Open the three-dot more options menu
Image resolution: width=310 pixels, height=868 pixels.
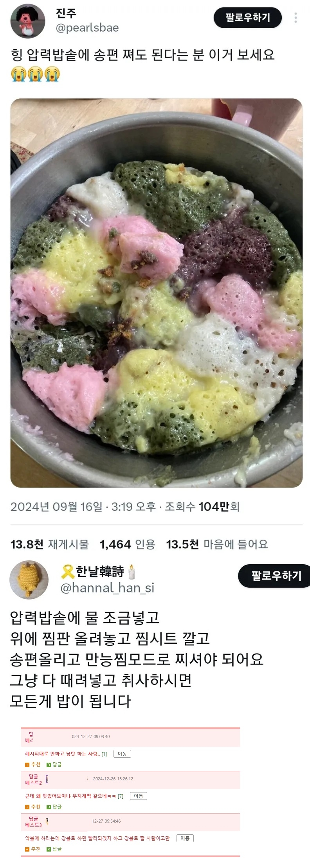point(296,18)
